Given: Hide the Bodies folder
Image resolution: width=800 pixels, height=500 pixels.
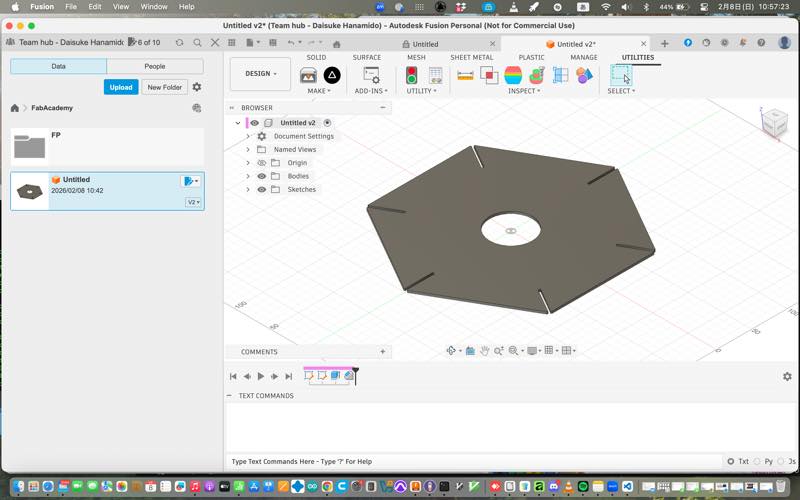Looking at the screenshot, I should coord(262,176).
